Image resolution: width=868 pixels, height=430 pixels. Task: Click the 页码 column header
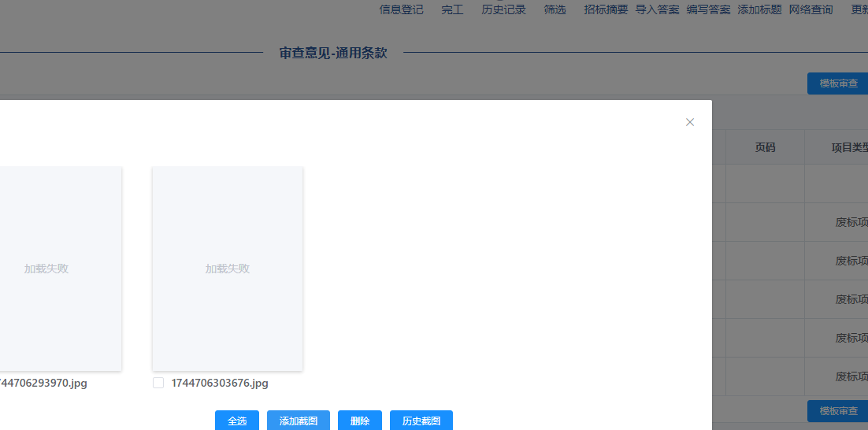765,147
